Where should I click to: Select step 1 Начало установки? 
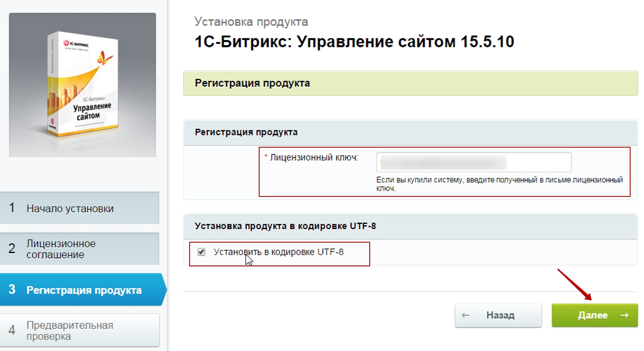pyautogui.click(x=79, y=208)
